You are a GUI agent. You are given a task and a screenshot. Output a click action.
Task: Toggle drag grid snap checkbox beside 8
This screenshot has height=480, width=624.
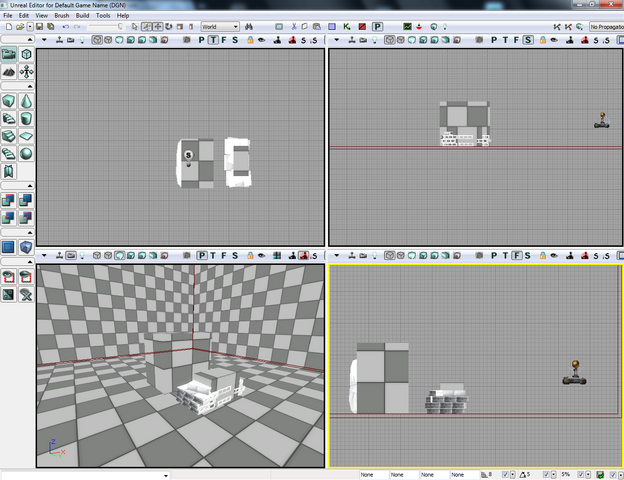tap(505, 474)
